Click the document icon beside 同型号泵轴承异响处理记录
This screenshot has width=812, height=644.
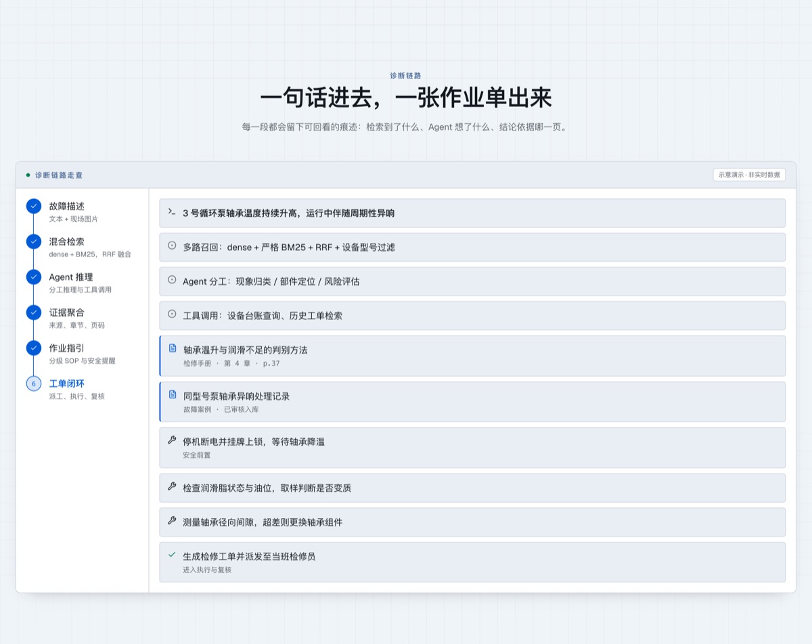coord(173,394)
